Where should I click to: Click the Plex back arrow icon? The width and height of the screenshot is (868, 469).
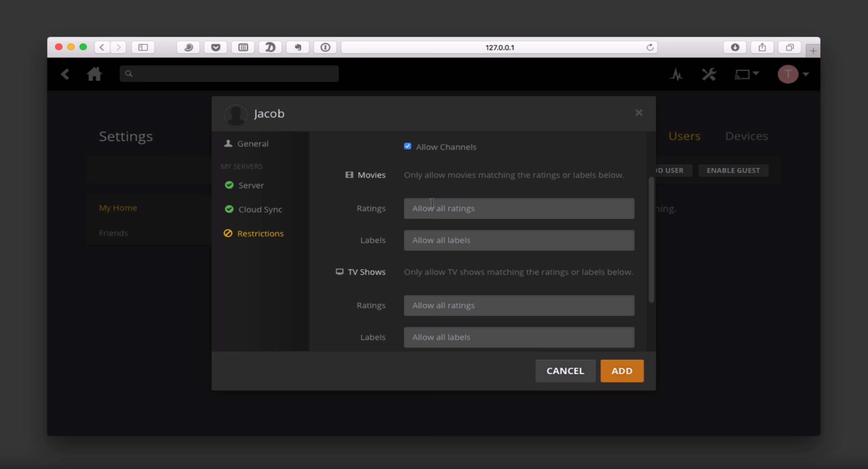65,74
